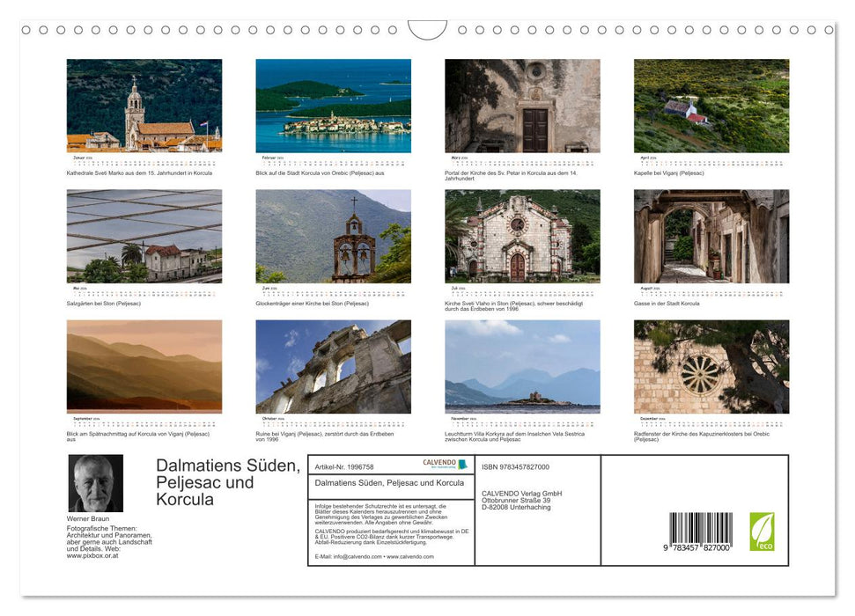Screen dimensions: 855x616
Task: Open the März portal of Kirche Sv. Petar
Action: 521,105
